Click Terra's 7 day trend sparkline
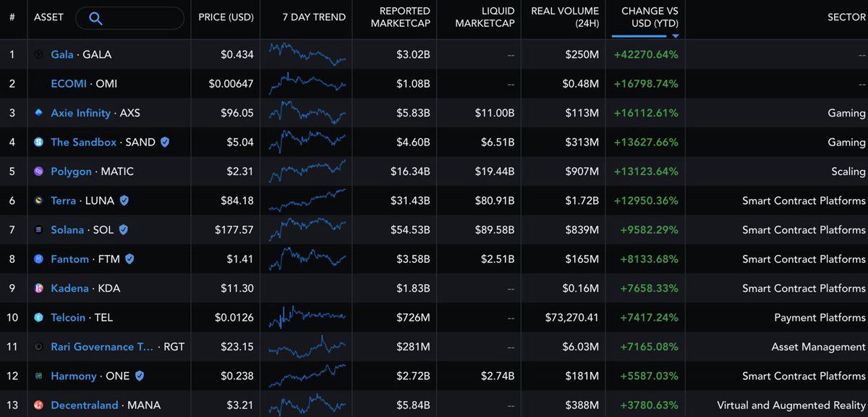 tap(307, 200)
